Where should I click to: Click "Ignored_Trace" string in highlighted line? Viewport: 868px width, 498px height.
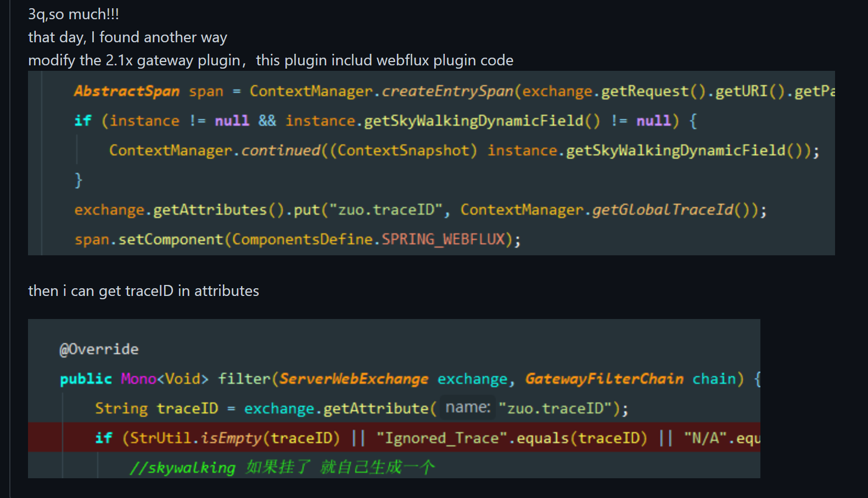tap(443, 438)
